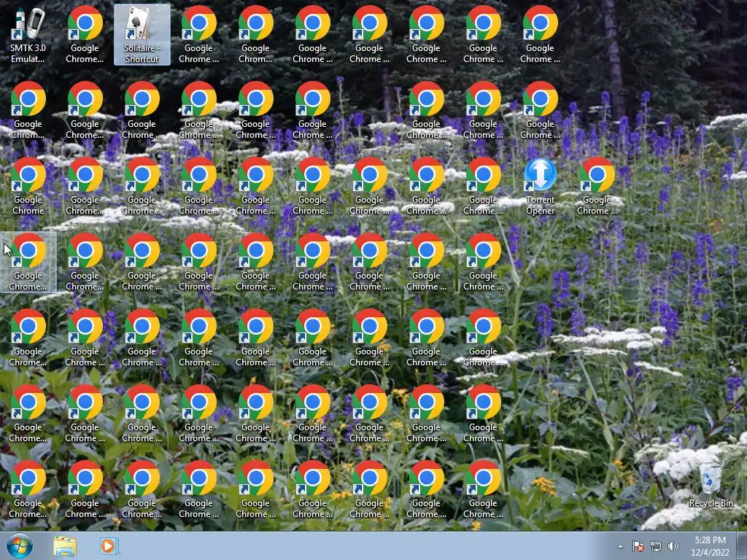This screenshot has height=560, width=747.
Task: Select Chrome shortcut directly above Torrent Opener
Action: [541, 111]
